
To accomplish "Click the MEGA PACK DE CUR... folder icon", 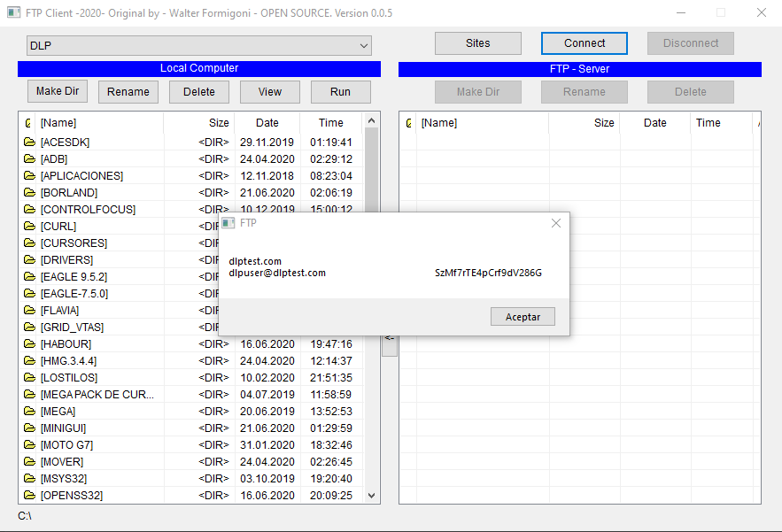I will 29,395.
